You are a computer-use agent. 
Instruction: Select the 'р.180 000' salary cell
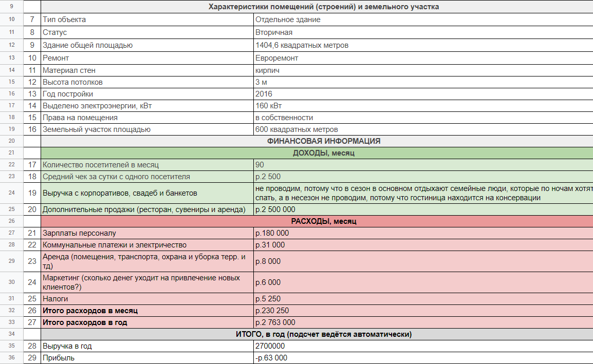coord(423,233)
